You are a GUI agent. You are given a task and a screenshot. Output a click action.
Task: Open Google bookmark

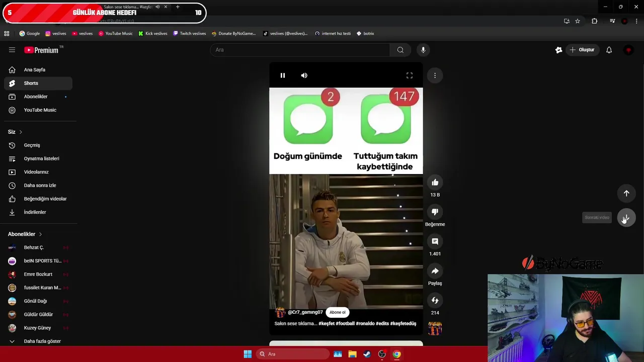coord(29,34)
